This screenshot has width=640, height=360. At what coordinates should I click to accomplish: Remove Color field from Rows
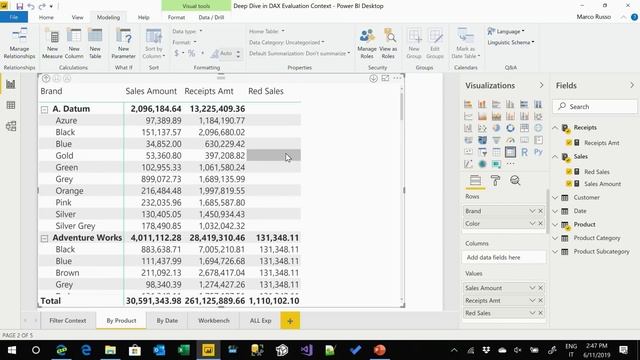point(540,224)
